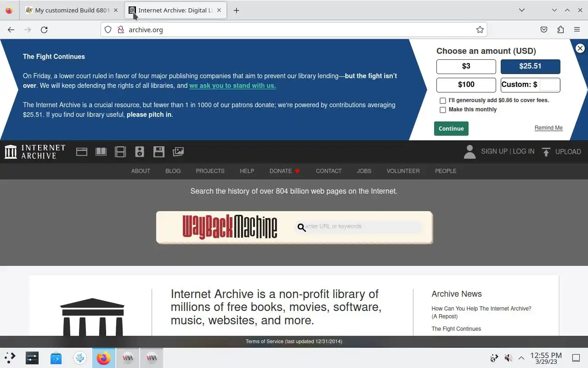Click the Save to Pocket icon

click(x=544, y=29)
